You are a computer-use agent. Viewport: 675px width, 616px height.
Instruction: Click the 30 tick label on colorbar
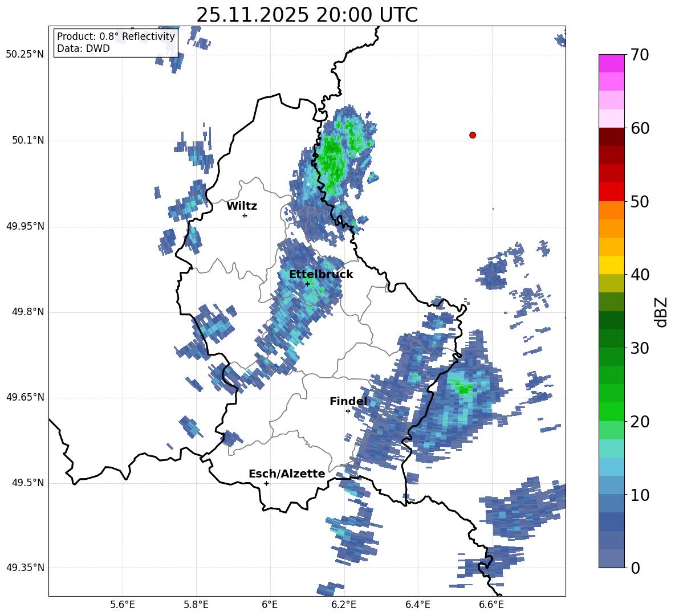[640, 348]
